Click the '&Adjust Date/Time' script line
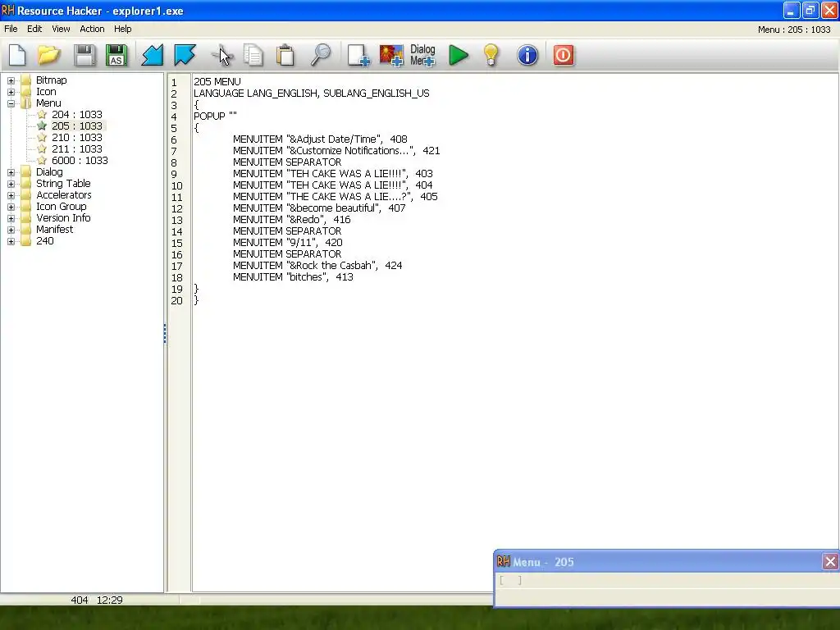Screen dimensions: 840x630 [320, 139]
